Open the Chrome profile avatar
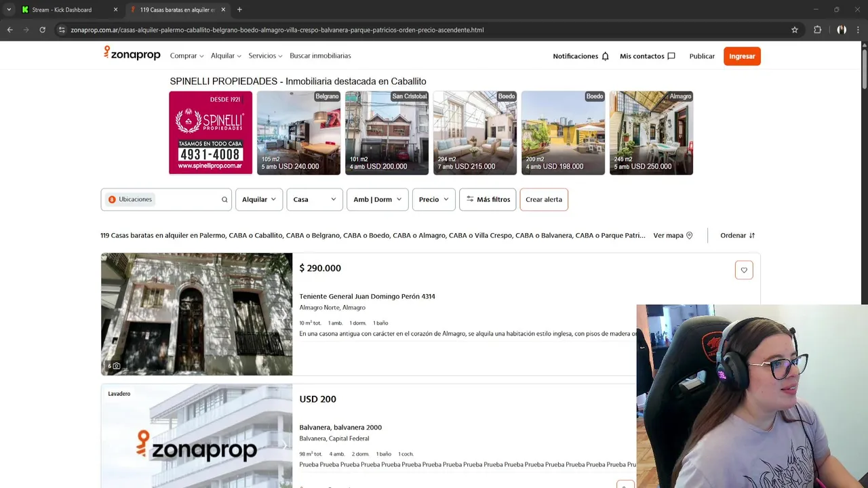 842,30
